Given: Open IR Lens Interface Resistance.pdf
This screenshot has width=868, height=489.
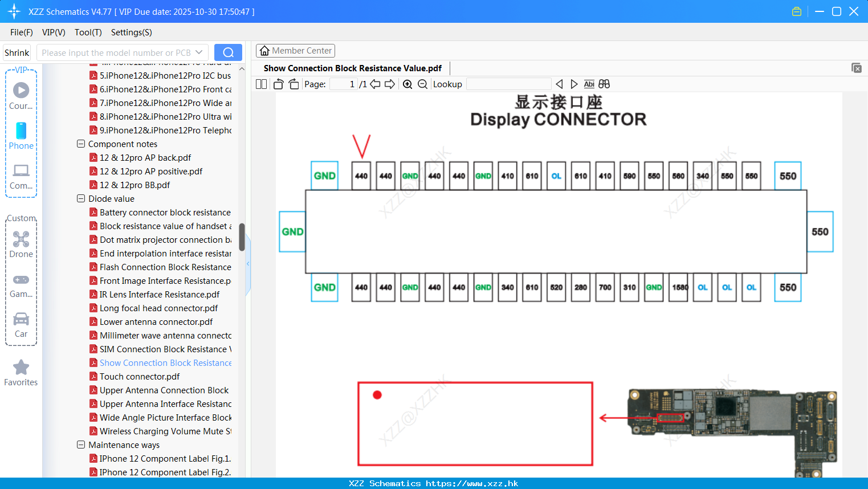Looking at the screenshot, I should [154, 294].
